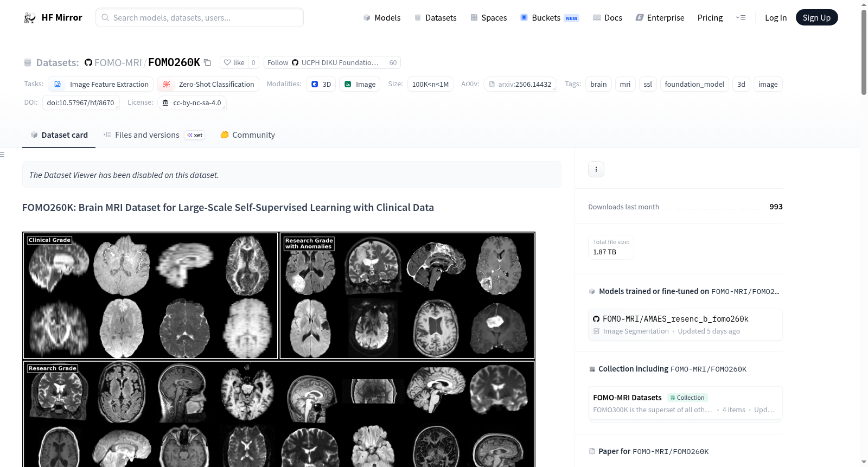This screenshot has height=467, width=868.
Task: Open the HF Mirror home logo
Action: 53,17
